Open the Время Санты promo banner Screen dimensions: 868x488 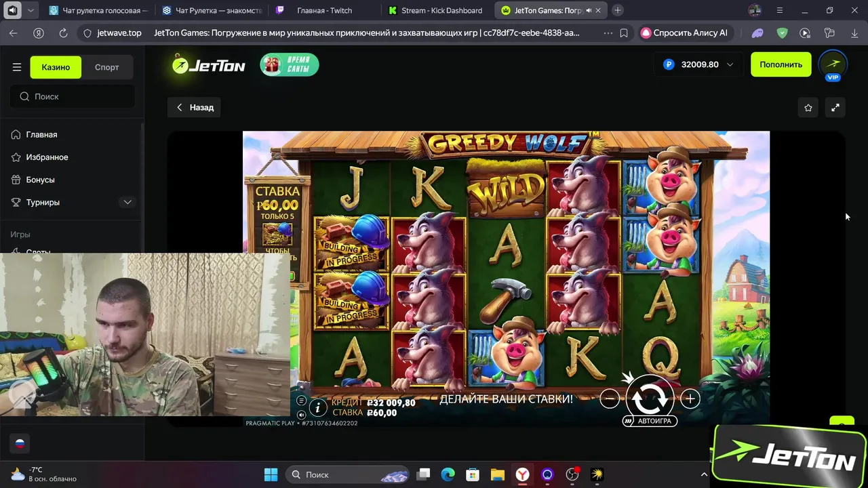(290, 64)
